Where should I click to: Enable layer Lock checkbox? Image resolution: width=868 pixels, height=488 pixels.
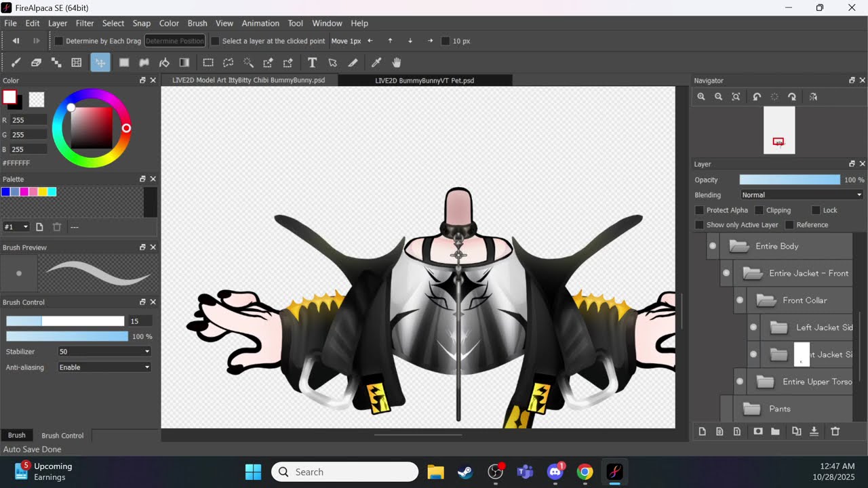click(816, 210)
